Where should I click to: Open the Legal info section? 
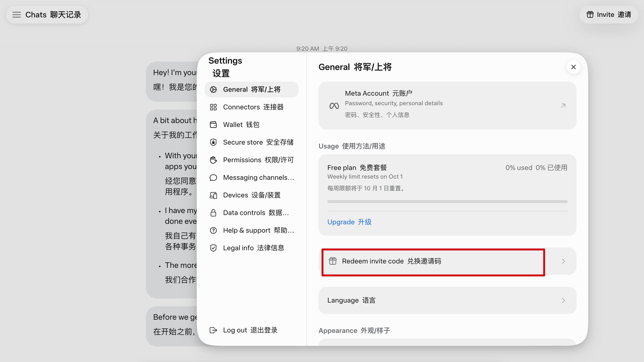[252, 248]
